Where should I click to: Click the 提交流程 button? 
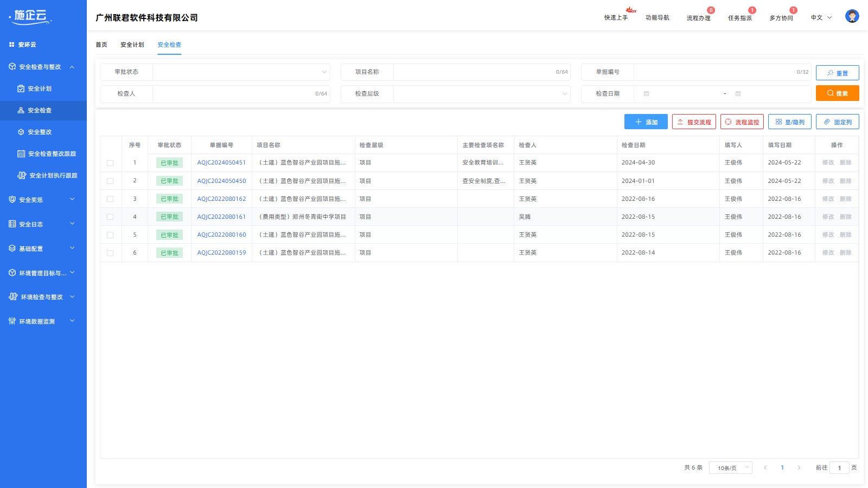pyautogui.click(x=694, y=122)
